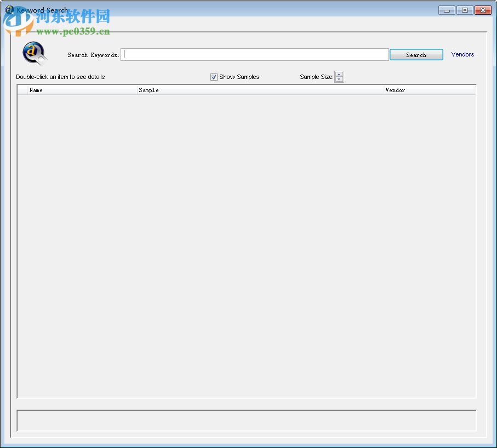This screenshot has width=497, height=448.
Task: Minimize the Keyword Search window
Action: coord(447,10)
